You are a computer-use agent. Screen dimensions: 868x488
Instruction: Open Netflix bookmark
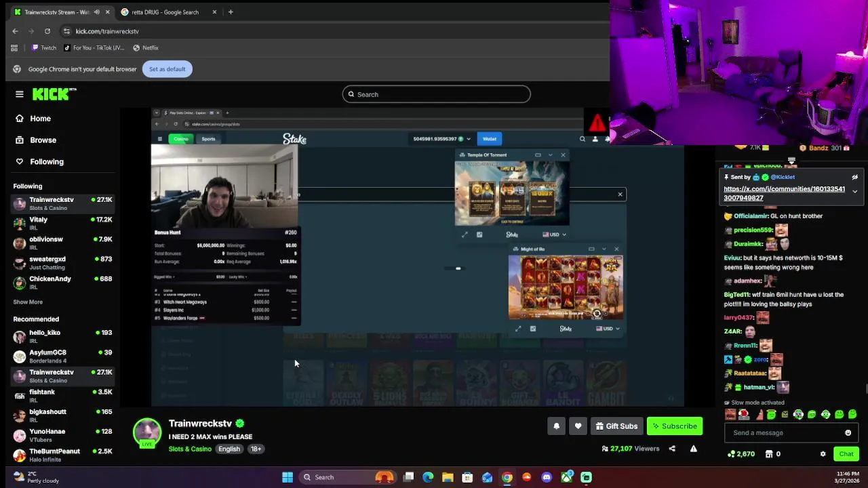tap(146, 48)
